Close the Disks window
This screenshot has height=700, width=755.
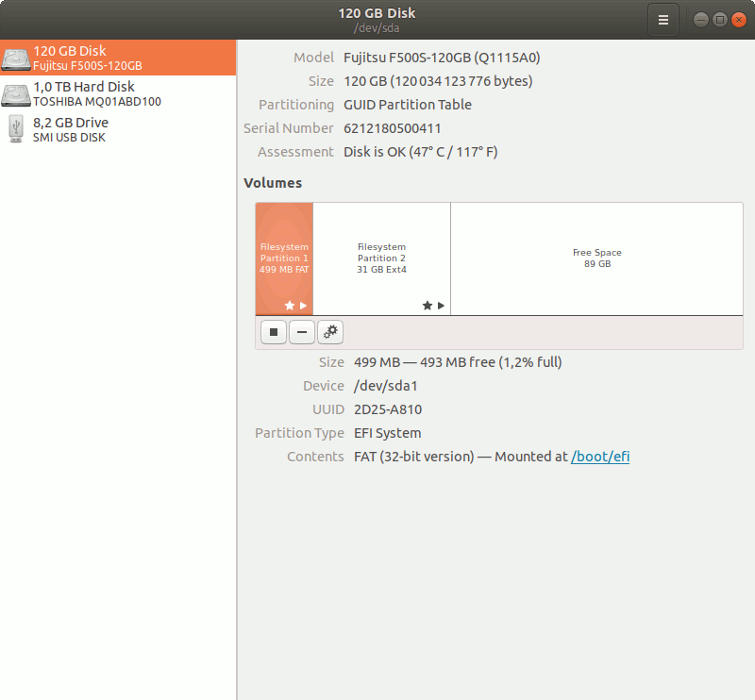pos(737,20)
